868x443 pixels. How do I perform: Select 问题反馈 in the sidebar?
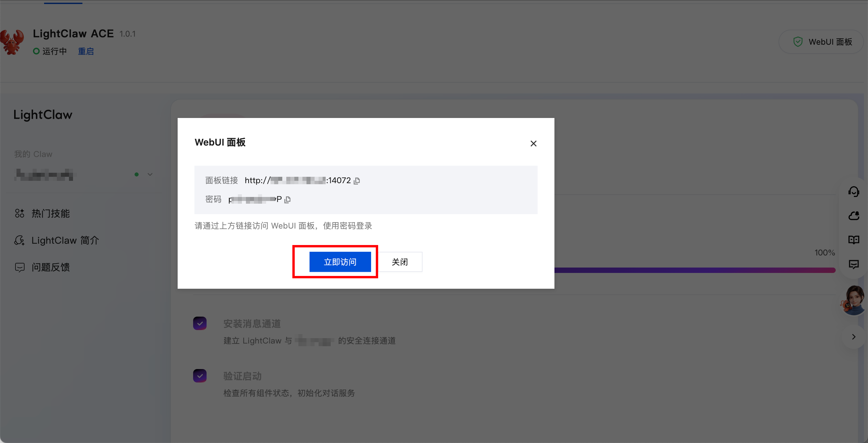click(51, 267)
